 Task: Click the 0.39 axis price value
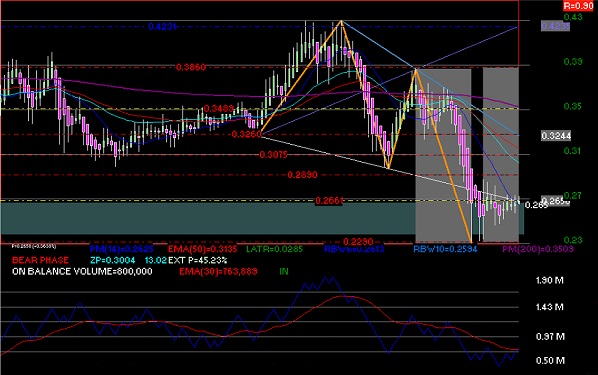point(573,61)
